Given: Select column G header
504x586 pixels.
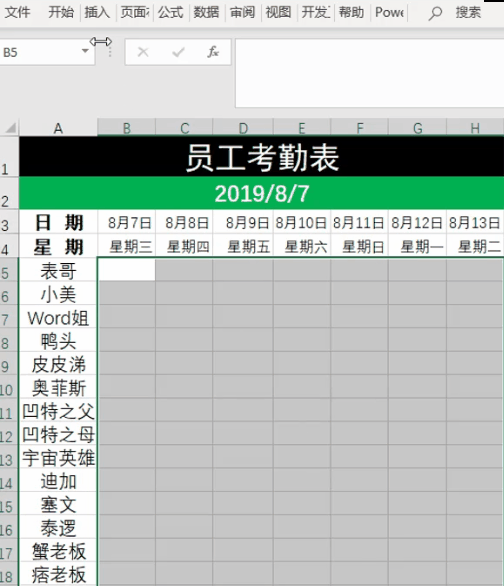Looking at the screenshot, I should (418, 128).
